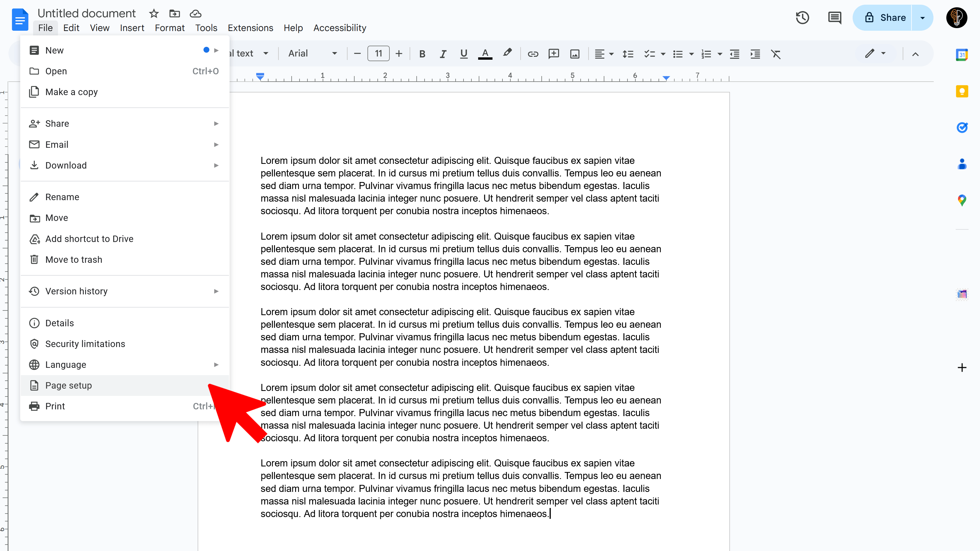Star the Untitled document
Image resolution: width=980 pixels, height=551 pixels.
point(153,13)
